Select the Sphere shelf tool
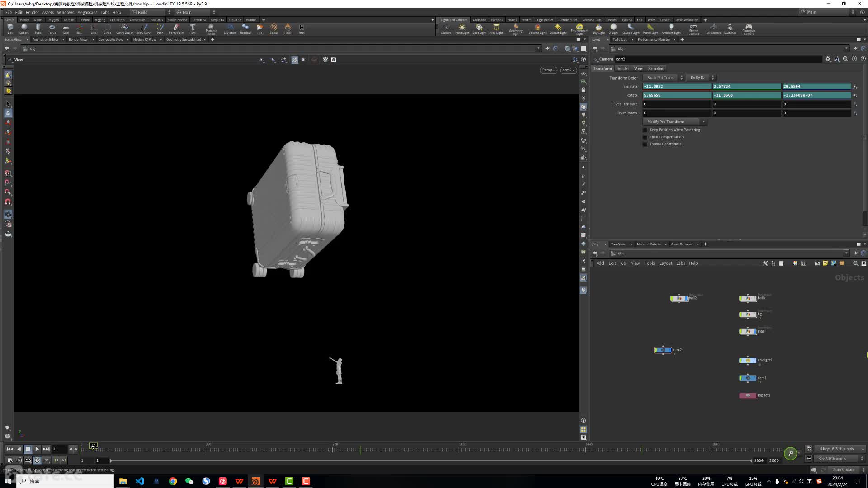Viewport: 868px width, 488px height. [x=24, y=29]
